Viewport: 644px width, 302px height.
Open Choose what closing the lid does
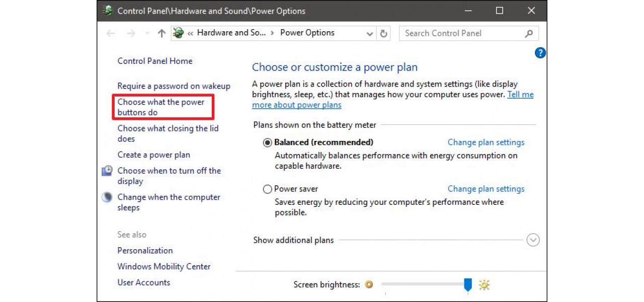click(168, 133)
